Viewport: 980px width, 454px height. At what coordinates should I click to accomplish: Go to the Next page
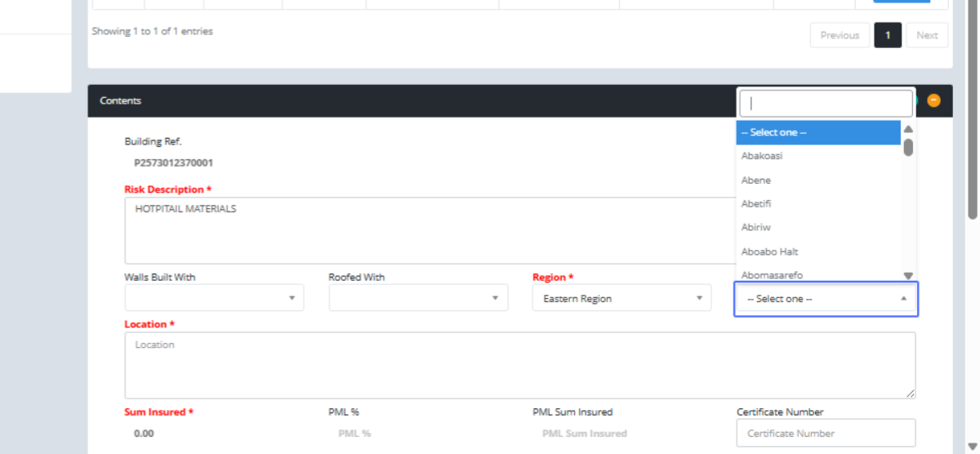click(x=927, y=35)
